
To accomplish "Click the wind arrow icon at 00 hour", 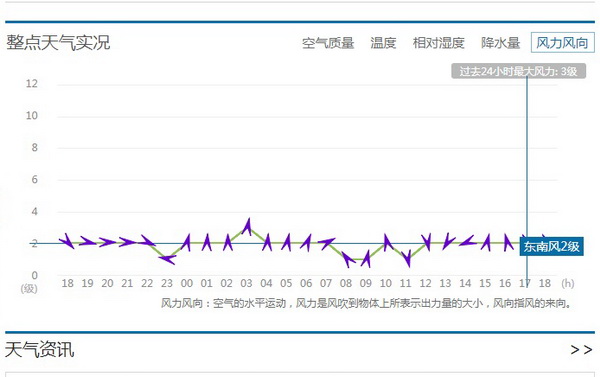I will pyautogui.click(x=186, y=243).
